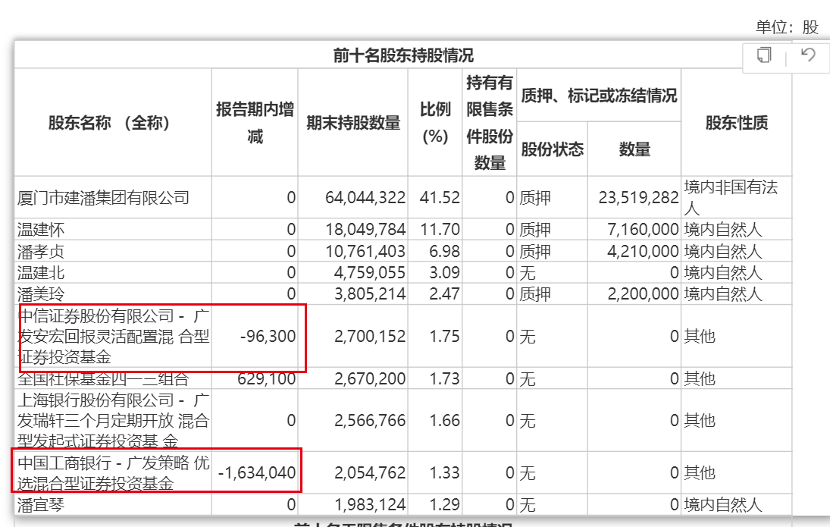Click the change value -1,634,040
This screenshot has height=528, width=830.
(x=257, y=473)
